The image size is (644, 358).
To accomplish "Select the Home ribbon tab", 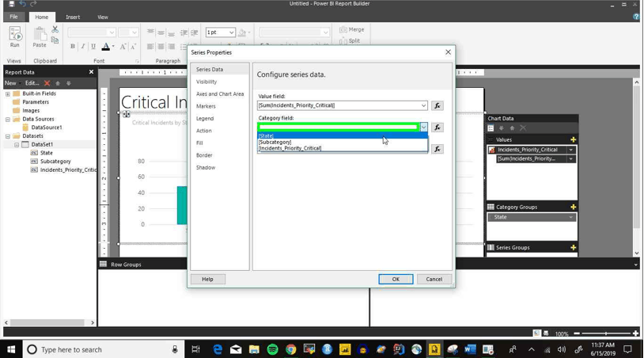I will click(x=41, y=17).
